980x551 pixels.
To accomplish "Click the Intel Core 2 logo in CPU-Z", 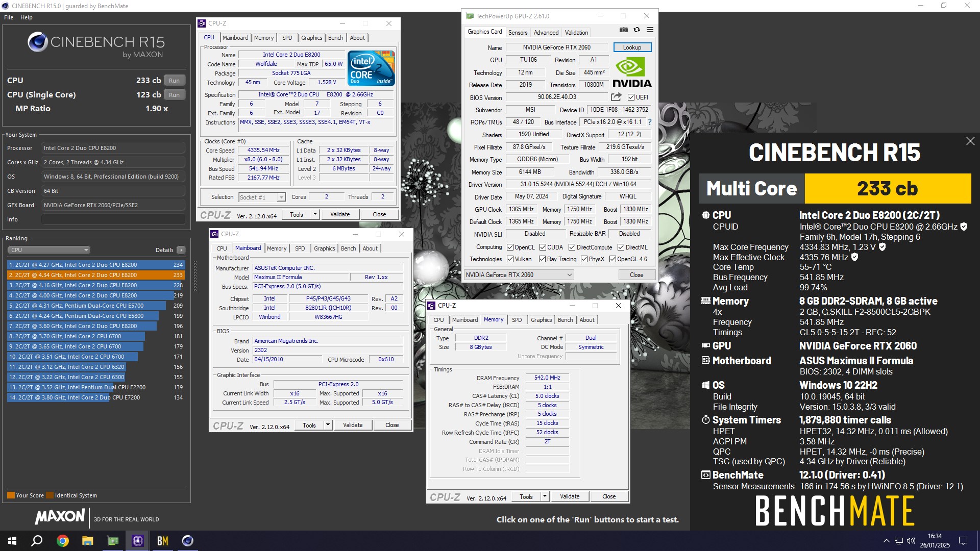I will tap(371, 67).
